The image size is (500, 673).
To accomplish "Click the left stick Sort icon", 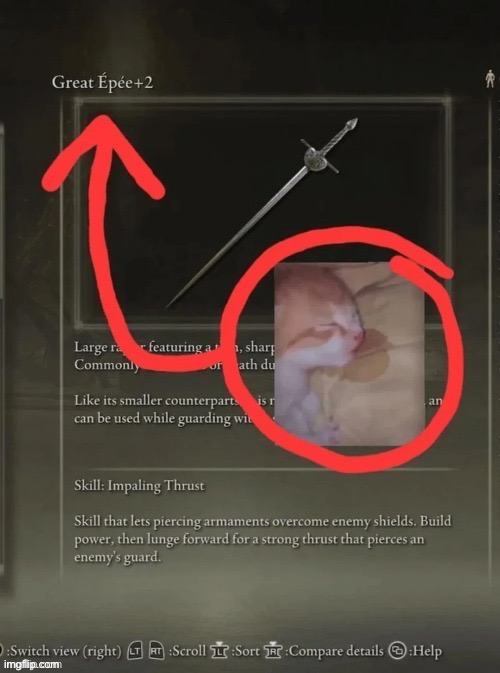I will (x=219, y=651).
